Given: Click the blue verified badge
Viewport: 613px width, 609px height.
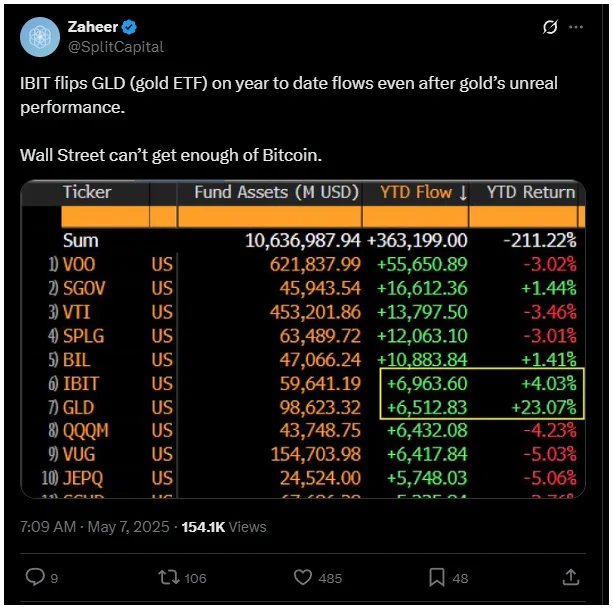Looking at the screenshot, I should pyautogui.click(x=129, y=27).
